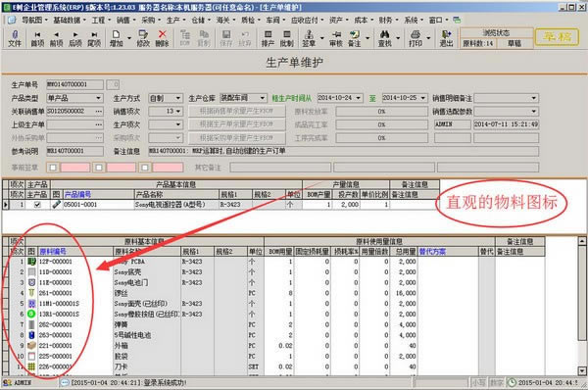Open the 窗口 menu

[x=438, y=20]
